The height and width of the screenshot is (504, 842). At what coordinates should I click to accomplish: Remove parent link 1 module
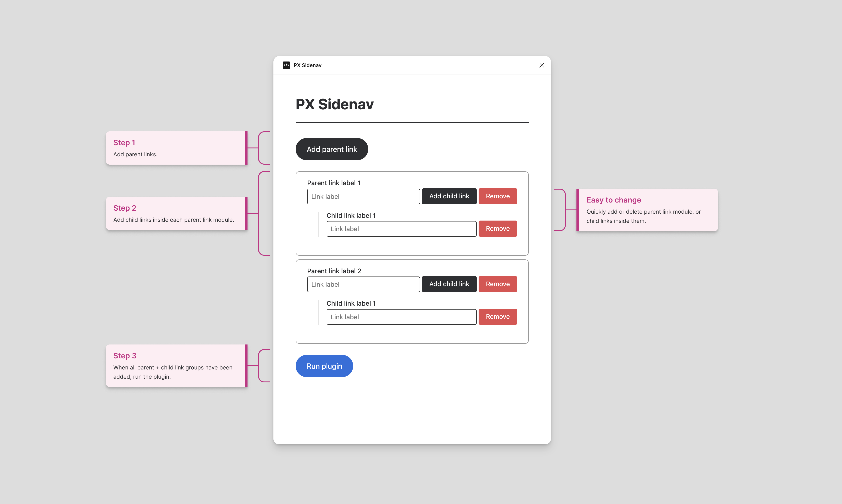click(498, 196)
